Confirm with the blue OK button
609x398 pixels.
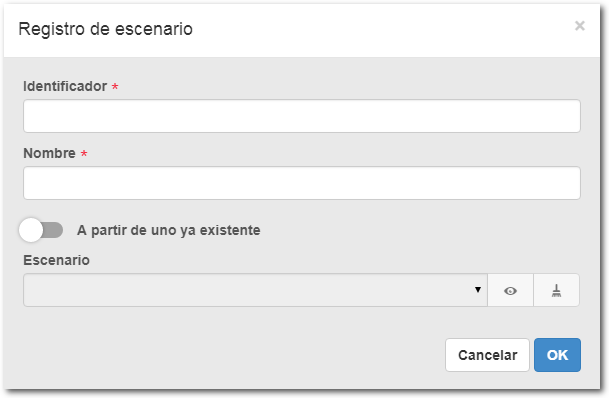coord(557,355)
